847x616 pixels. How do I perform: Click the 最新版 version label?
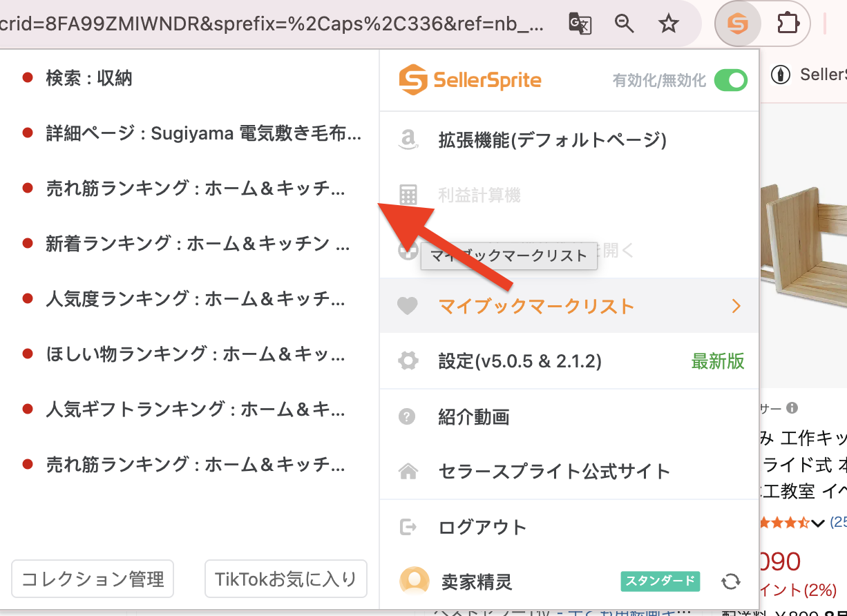[718, 361]
